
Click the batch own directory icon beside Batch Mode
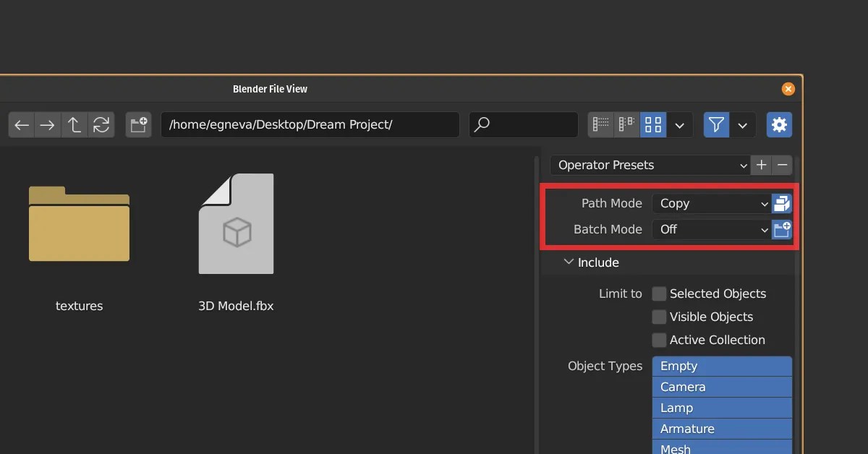coord(781,229)
